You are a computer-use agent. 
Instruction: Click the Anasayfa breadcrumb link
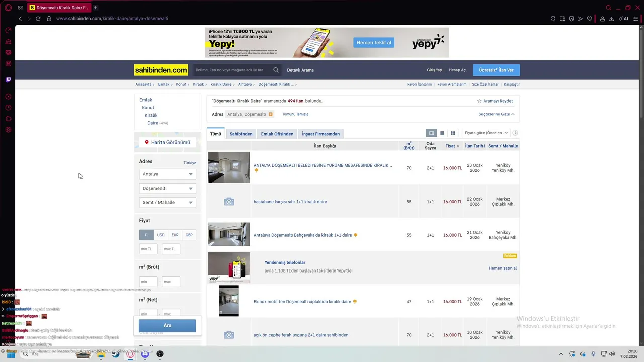pos(143,85)
